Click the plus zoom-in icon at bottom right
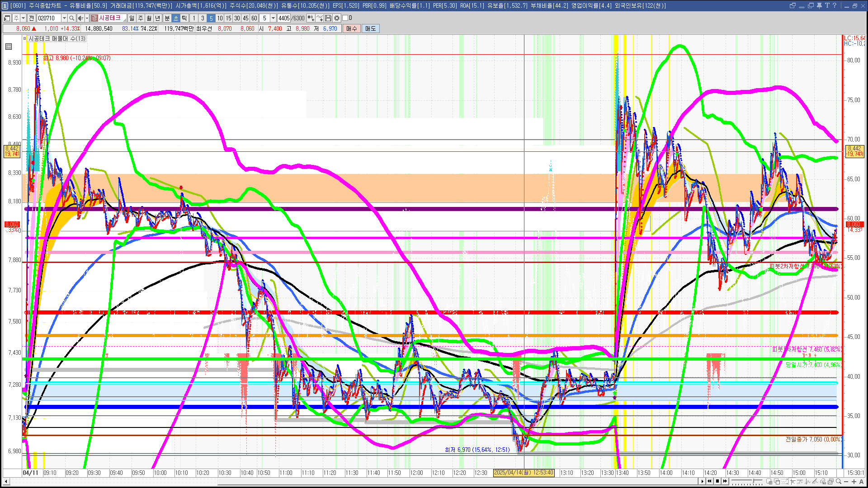The width and height of the screenshot is (868, 488). pyautogui.click(x=854, y=481)
